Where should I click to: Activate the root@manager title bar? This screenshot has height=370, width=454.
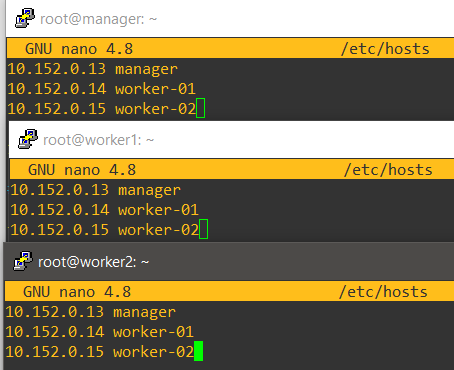(x=230, y=19)
